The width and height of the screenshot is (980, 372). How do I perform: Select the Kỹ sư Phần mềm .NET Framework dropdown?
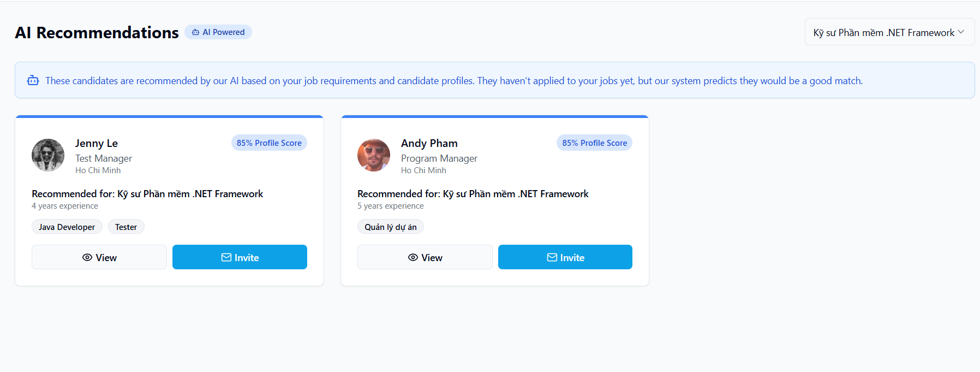tap(884, 33)
